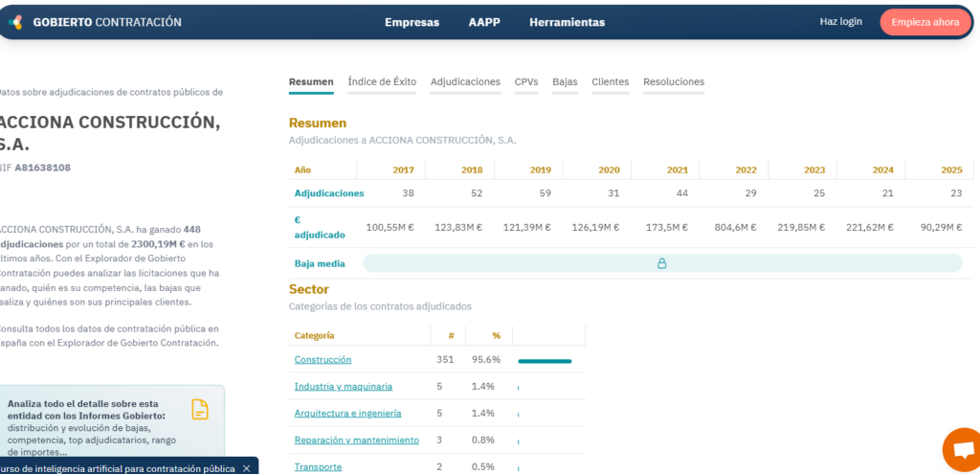Select the CPVs tab
Screen dimensions: 980x474
tap(525, 82)
